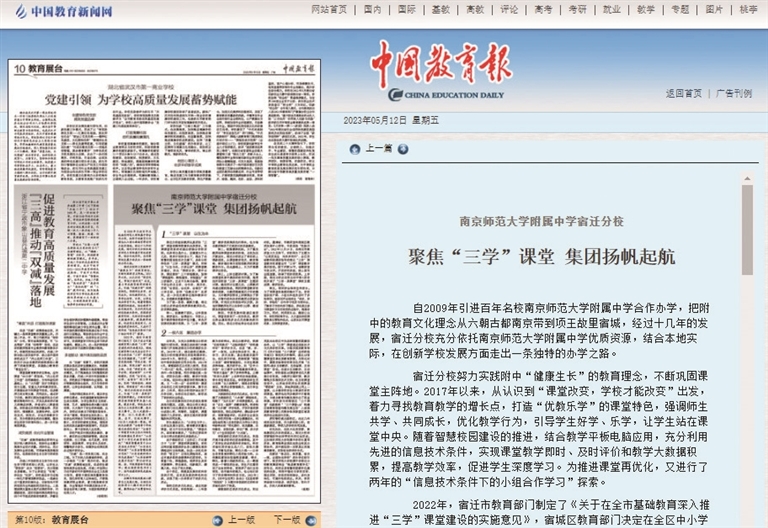The height and width of the screenshot is (528, 768).
Task: Open the 高教 nav item
Action: pyautogui.click(x=475, y=10)
